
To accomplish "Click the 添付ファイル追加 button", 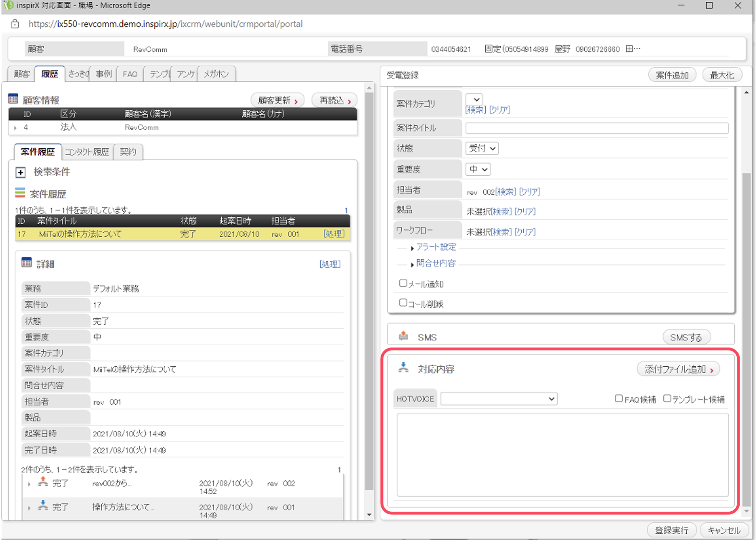I will pyautogui.click(x=678, y=369).
